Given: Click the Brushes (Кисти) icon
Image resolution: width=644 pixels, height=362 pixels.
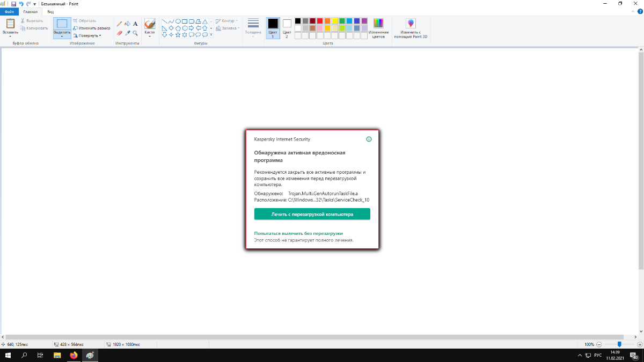Looking at the screenshot, I should [150, 24].
